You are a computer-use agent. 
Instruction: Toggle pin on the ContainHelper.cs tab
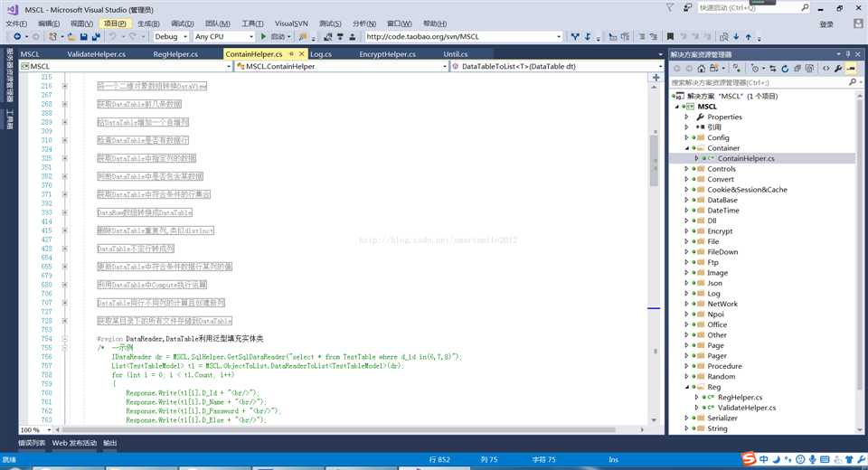click(x=291, y=53)
